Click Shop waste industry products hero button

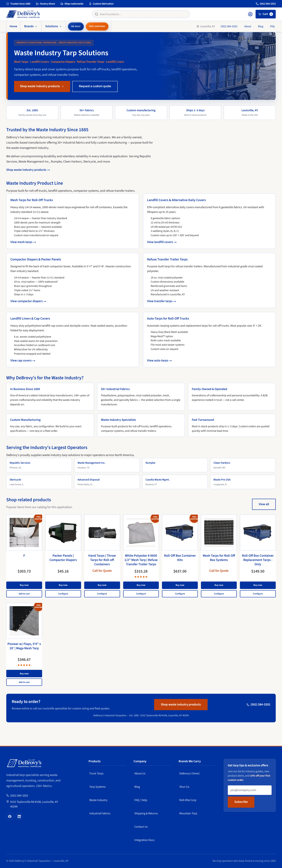42,86
